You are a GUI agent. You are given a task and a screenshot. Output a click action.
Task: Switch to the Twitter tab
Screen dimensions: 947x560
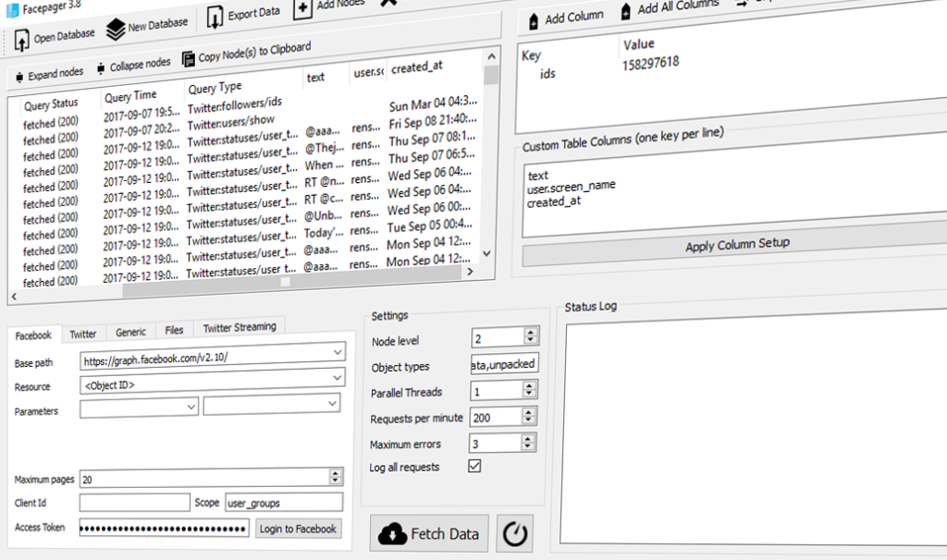82,334
